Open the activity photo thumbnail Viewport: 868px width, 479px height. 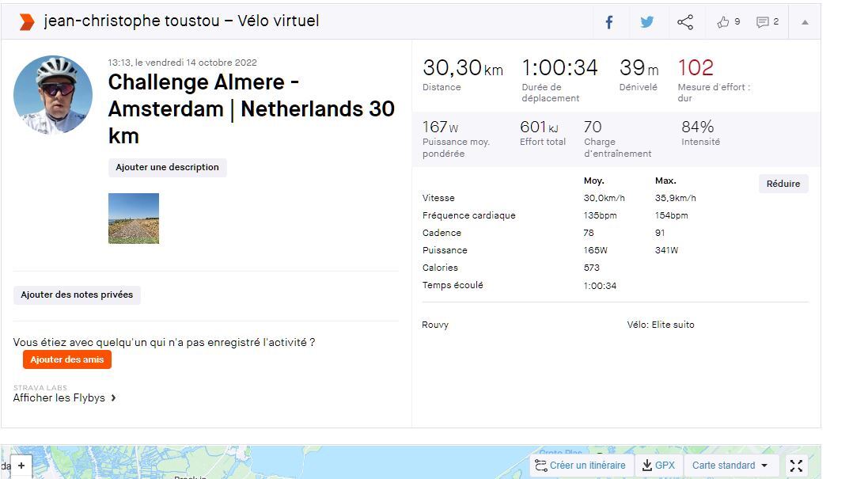pos(134,219)
